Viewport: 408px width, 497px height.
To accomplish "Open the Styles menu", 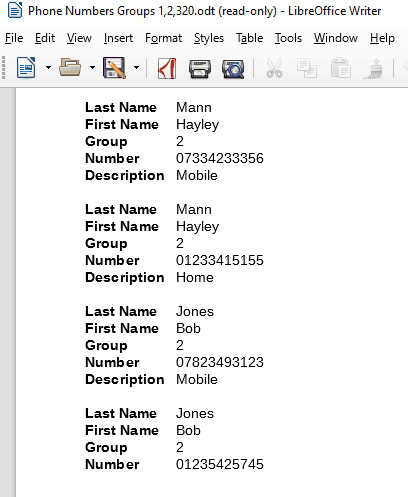I will point(209,38).
